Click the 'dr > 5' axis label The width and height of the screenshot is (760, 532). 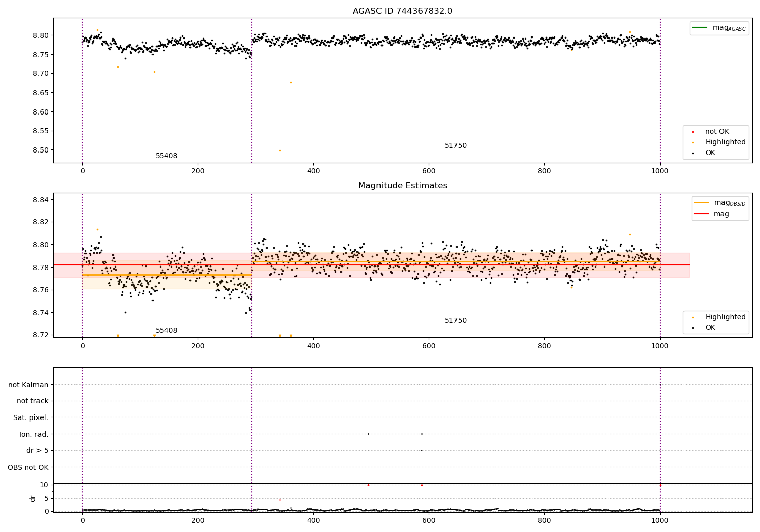click(37, 451)
